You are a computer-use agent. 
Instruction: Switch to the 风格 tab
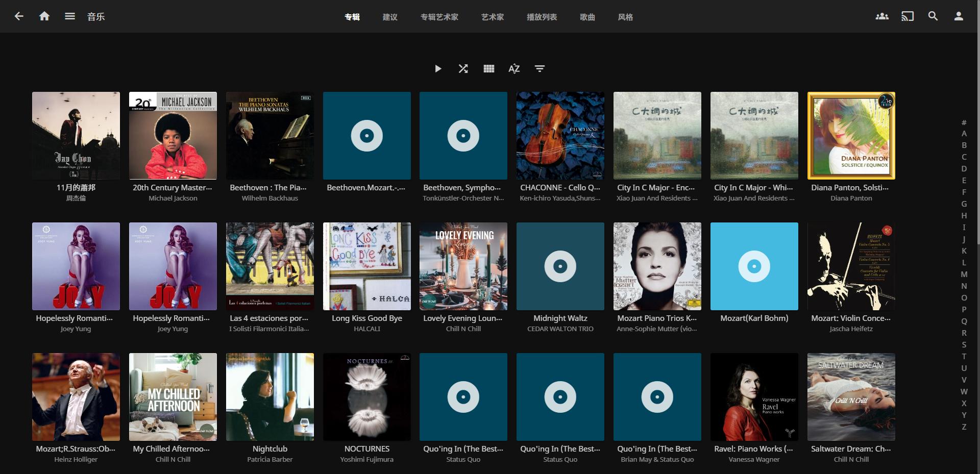tap(625, 17)
